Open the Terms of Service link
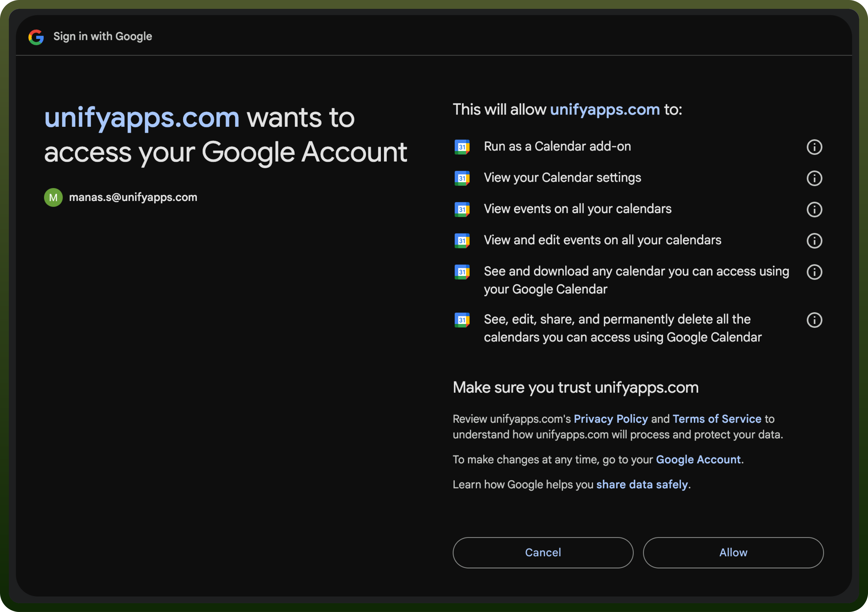The height and width of the screenshot is (612, 868). (x=717, y=419)
